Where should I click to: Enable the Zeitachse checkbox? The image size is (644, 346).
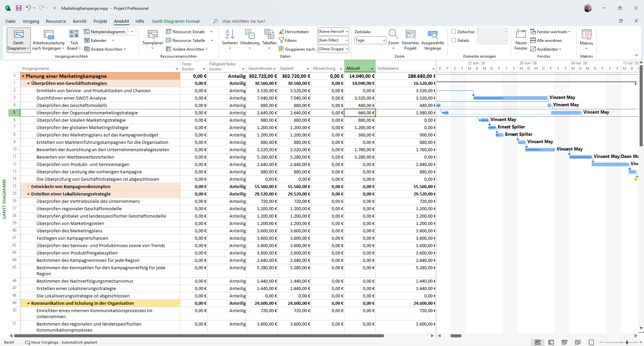(x=454, y=32)
